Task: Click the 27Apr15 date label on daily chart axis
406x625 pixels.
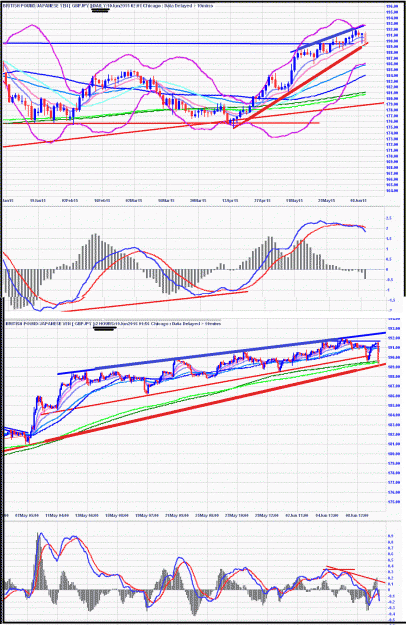Action: 263,200
